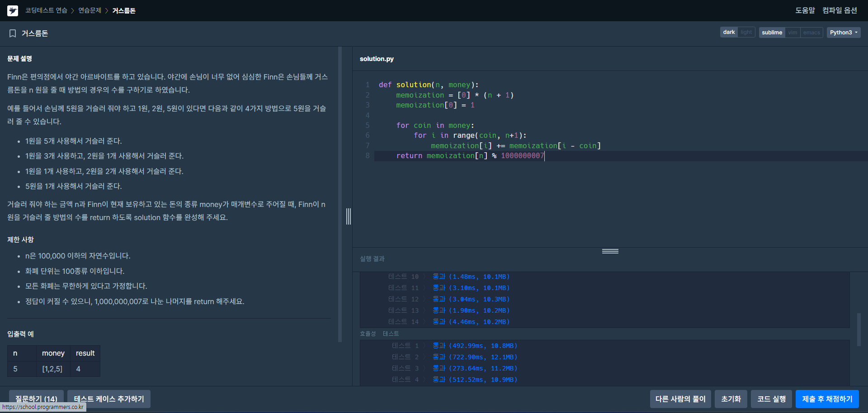Click 테스트 12 result row
Screen dimensions: 868x413
point(448,299)
